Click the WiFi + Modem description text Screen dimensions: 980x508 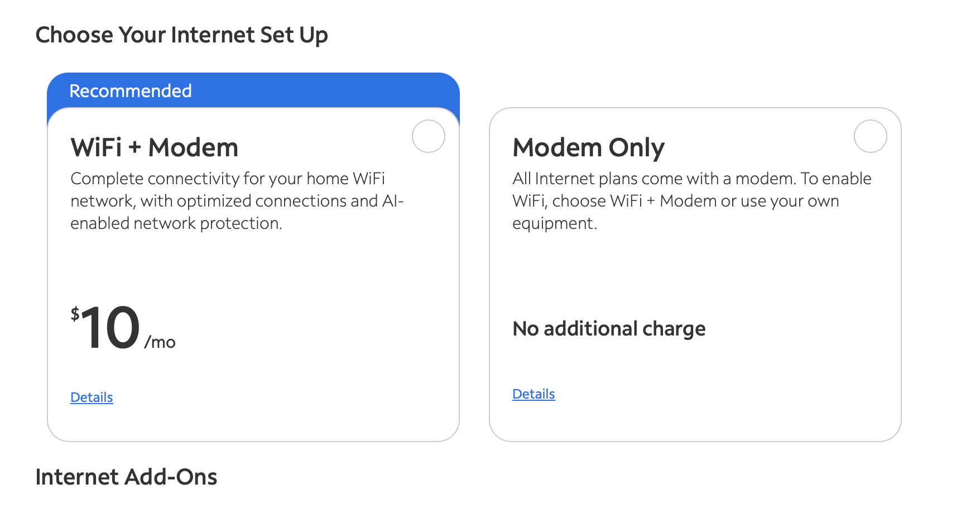pyautogui.click(x=237, y=201)
